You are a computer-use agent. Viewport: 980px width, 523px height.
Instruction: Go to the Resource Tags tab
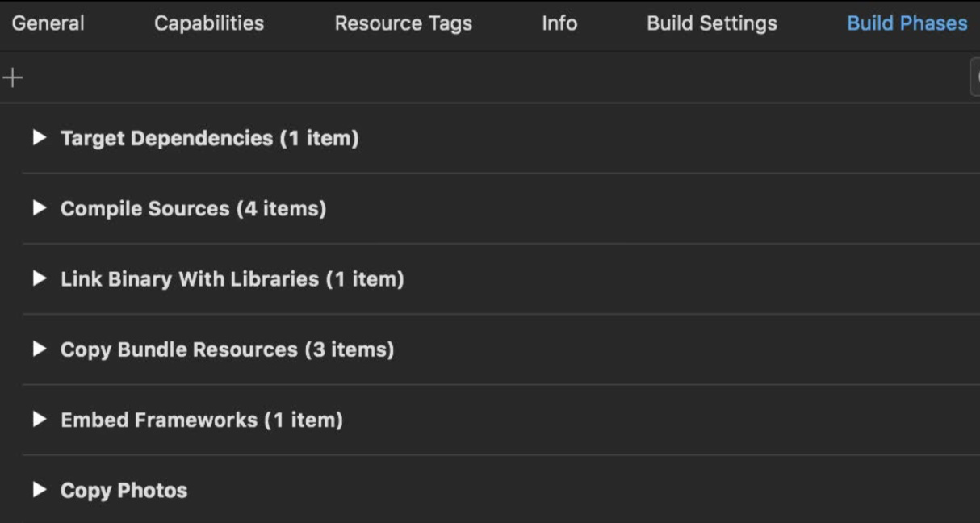point(404,23)
